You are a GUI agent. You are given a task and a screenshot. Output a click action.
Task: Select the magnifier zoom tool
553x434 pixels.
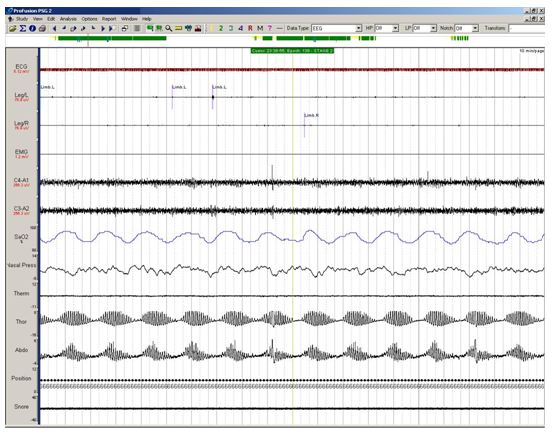(x=169, y=29)
